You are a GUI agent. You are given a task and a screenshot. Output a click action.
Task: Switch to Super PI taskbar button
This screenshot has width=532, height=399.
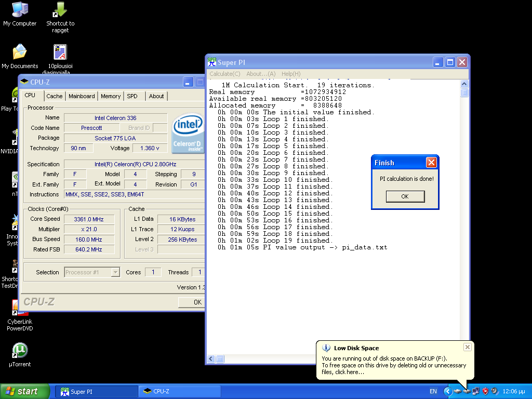point(96,392)
